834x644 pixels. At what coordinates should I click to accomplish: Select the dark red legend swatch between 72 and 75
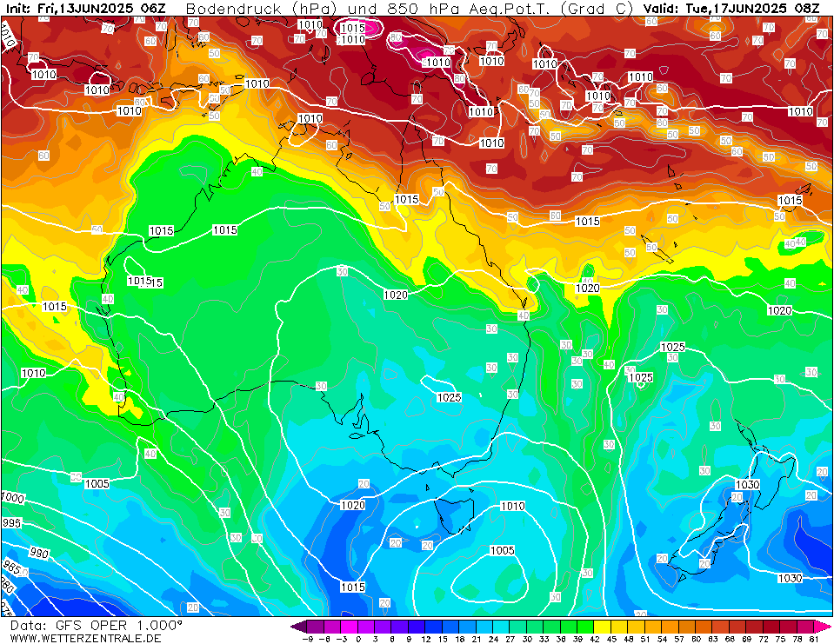point(771,626)
